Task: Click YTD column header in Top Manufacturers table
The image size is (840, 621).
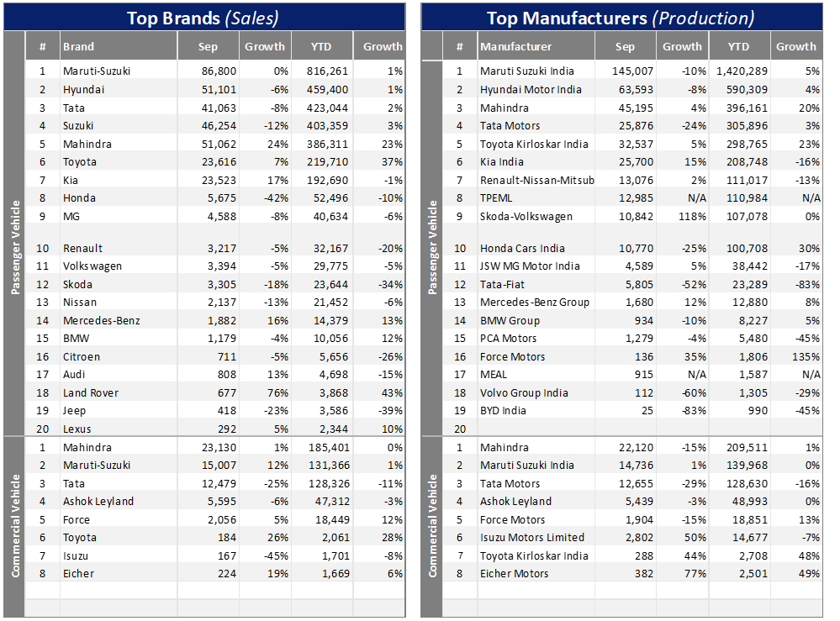Action: pos(737,47)
